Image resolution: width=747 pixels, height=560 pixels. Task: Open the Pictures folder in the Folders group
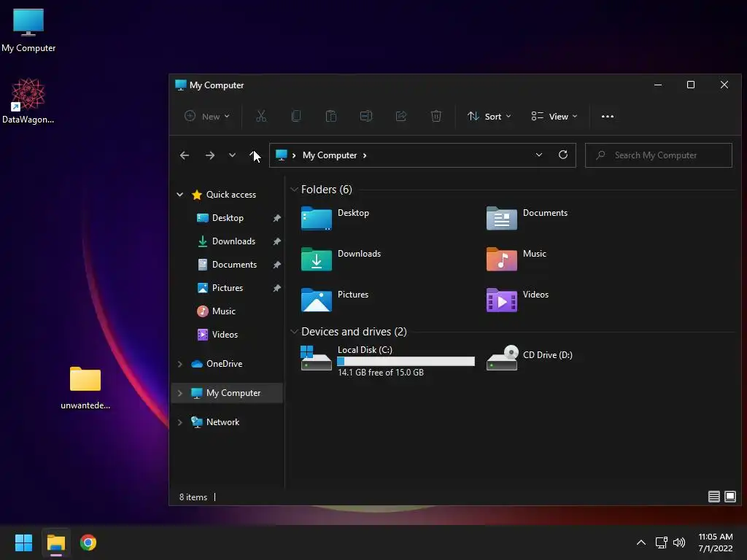tap(334, 300)
